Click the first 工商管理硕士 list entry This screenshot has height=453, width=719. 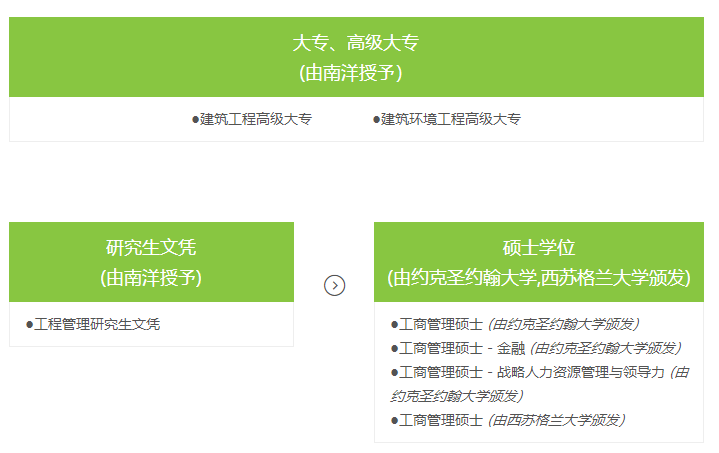click(x=441, y=324)
